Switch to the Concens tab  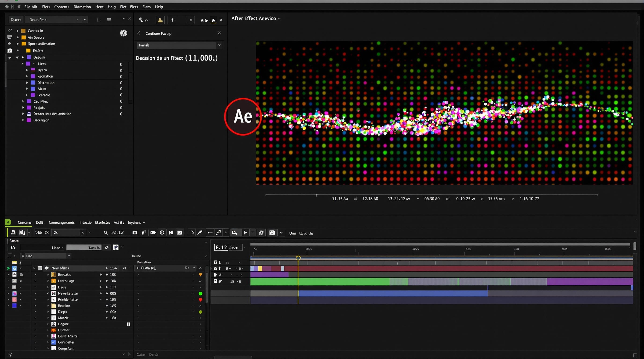coord(25,222)
